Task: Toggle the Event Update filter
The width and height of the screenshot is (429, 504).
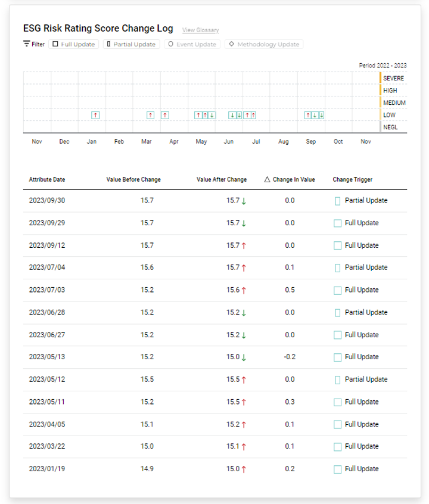Action: pos(192,44)
